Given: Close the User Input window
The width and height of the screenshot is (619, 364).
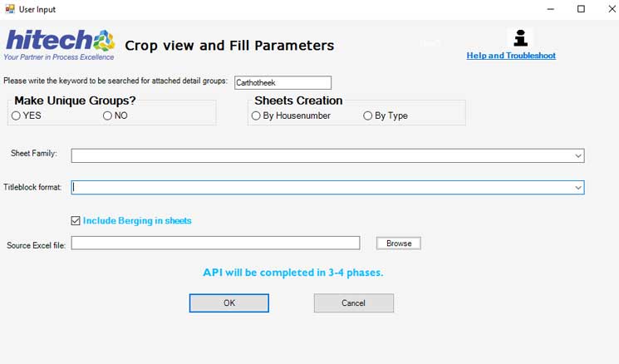Looking at the screenshot, I should coord(604,9).
